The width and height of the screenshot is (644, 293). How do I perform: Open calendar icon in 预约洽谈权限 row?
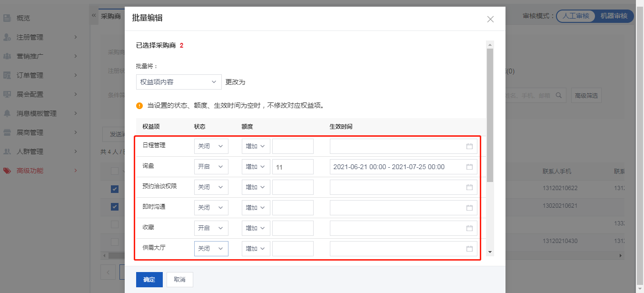click(x=469, y=187)
